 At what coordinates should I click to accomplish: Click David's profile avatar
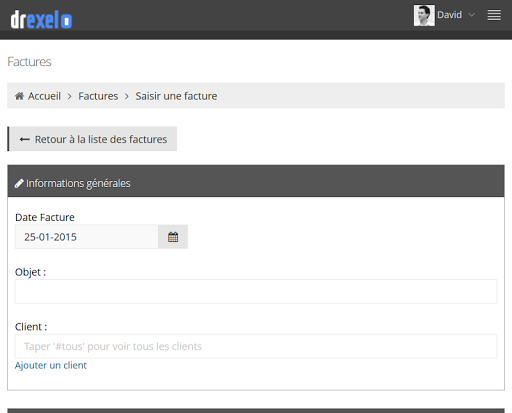click(424, 15)
